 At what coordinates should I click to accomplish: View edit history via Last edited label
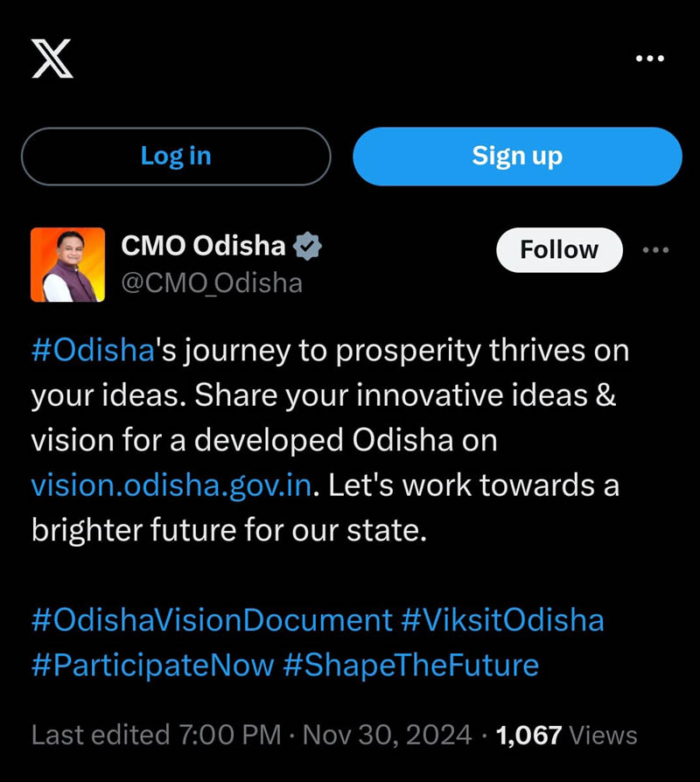point(100,735)
